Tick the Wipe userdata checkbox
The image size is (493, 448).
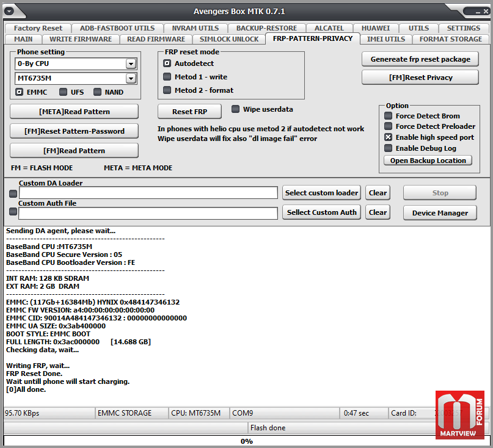(x=235, y=109)
